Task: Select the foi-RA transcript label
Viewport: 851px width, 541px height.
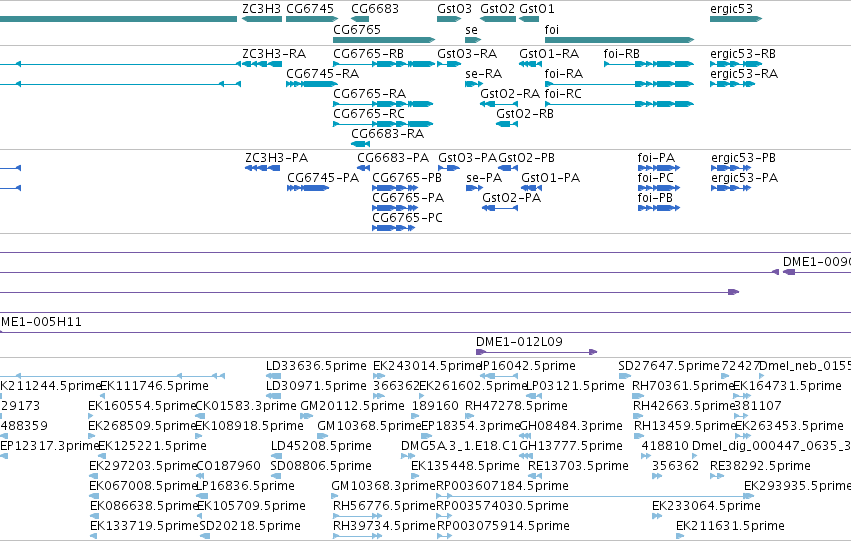Action: click(x=564, y=74)
